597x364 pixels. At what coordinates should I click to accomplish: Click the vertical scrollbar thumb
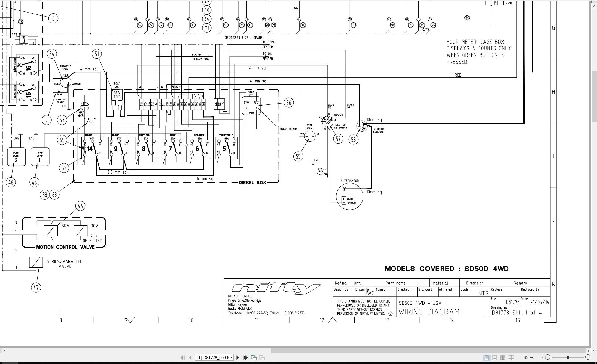(594, 96)
